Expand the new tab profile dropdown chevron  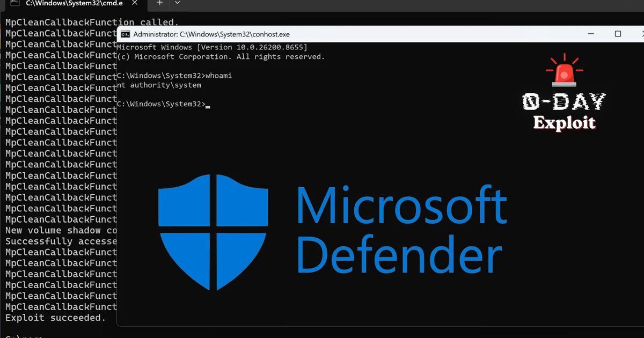coord(178,3)
